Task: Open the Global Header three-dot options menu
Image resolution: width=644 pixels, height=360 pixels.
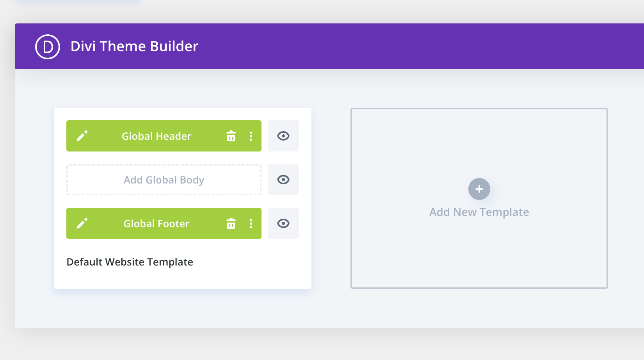Action: point(251,136)
